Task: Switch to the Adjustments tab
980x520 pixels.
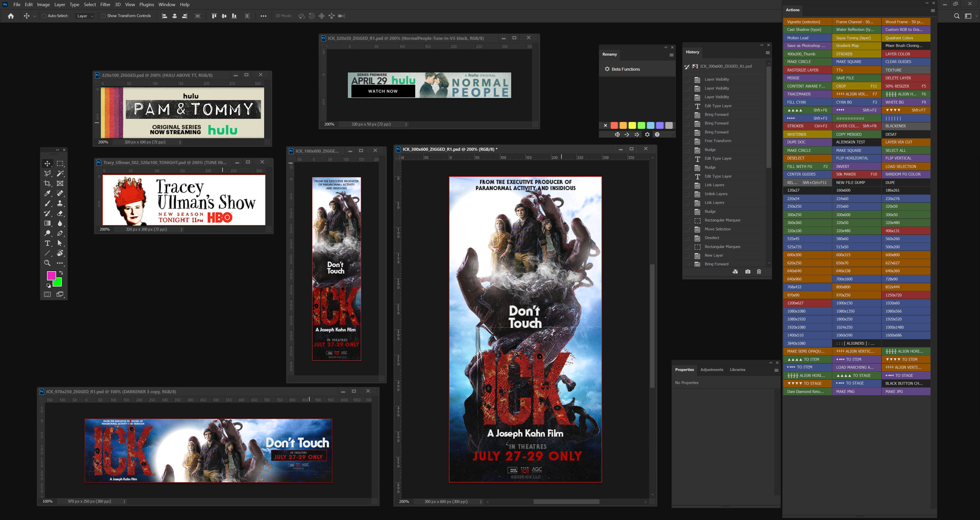Action: (x=712, y=370)
